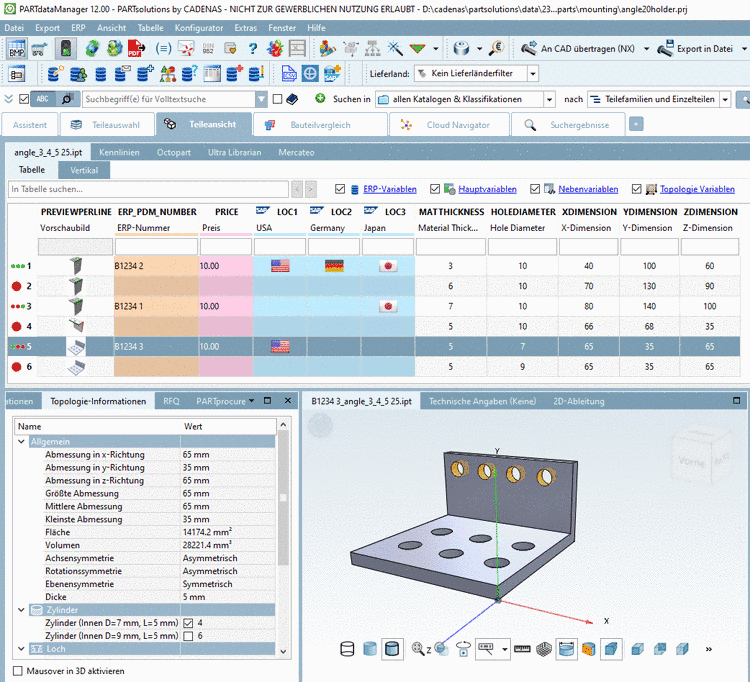750x682 pixels.
Task: Click the classification hierarchy shapes icon
Action: tap(167, 74)
